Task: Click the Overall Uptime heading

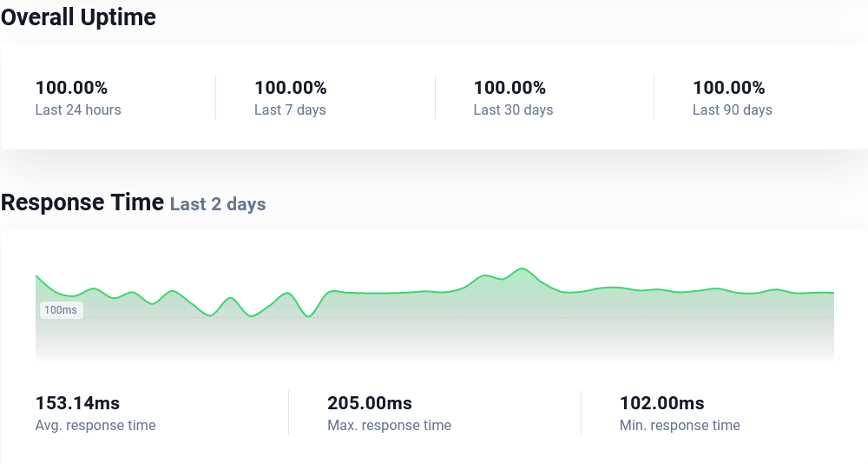Action: pyautogui.click(x=78, y=17)
